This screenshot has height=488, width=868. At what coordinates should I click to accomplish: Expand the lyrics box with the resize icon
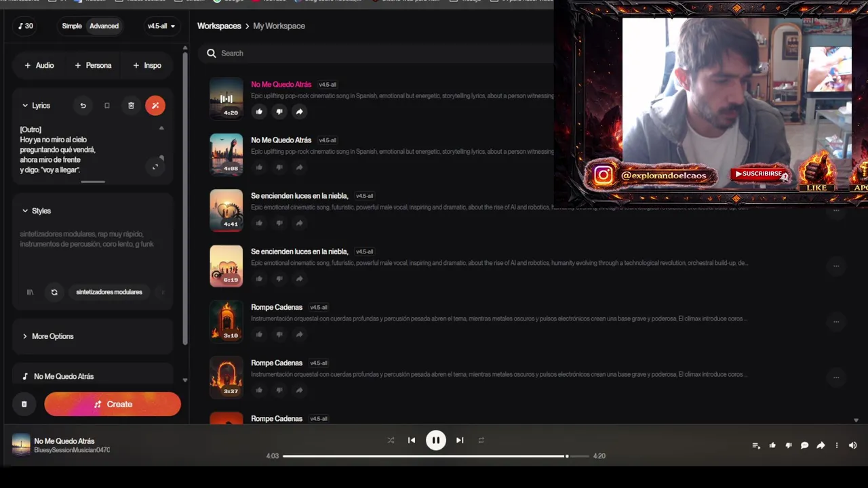pyautogui.click(x=155, y=167)
